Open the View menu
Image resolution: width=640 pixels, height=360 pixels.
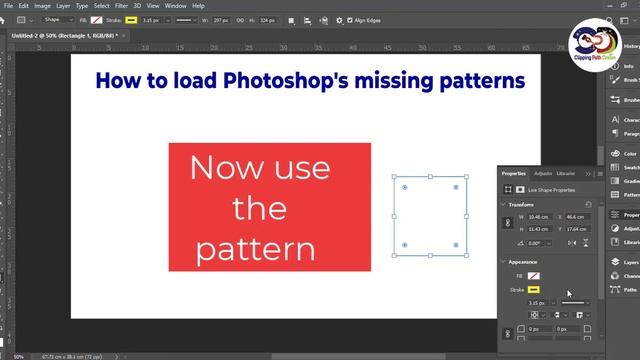(x=153, y=6)
